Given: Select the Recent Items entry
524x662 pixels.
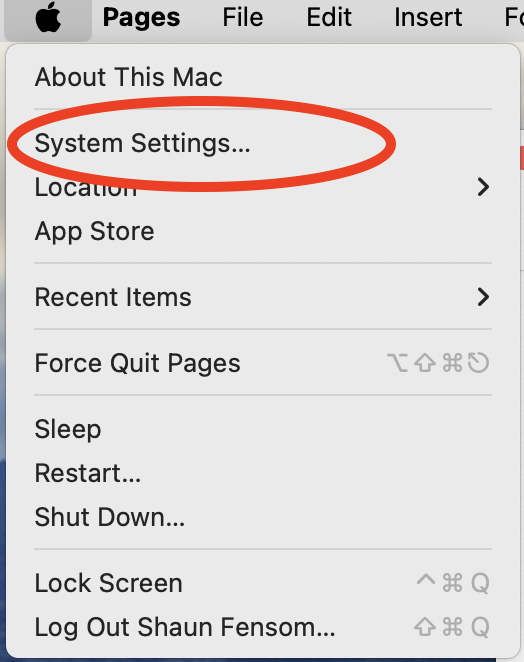Looking at the screenshot, I should pyautogui.click(x=113, y=297).
